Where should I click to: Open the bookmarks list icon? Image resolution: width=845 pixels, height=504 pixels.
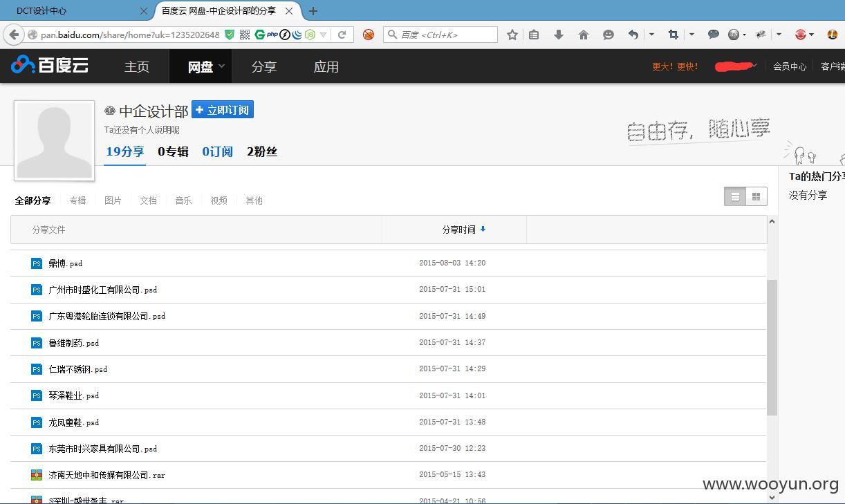(534, 35)
